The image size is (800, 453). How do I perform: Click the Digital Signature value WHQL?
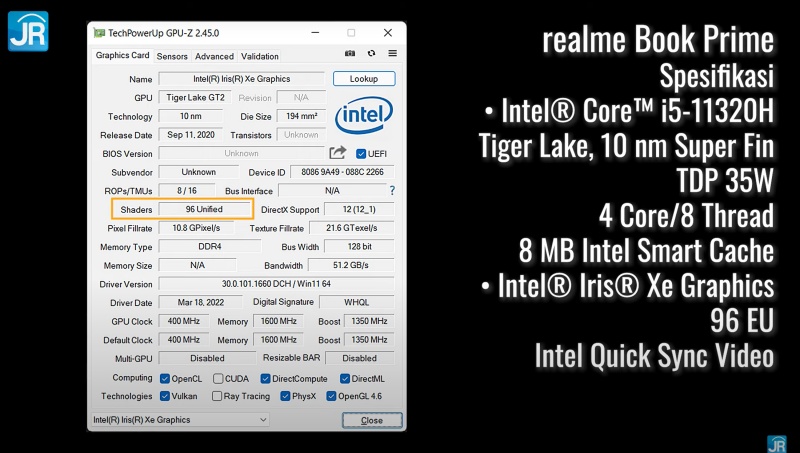point(357,302)
